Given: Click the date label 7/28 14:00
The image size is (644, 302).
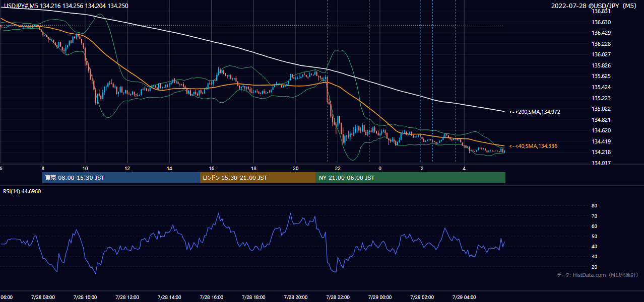Looking at the screenshot, I should pos(169,297).
